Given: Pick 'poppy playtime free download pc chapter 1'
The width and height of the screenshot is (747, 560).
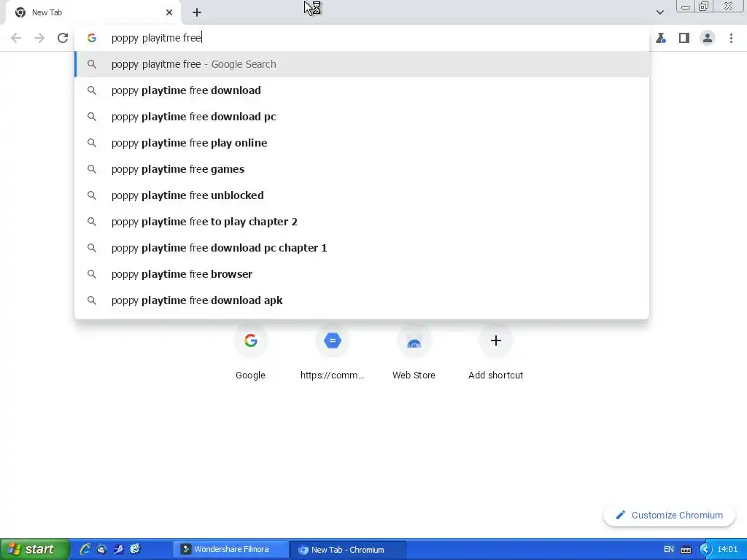Looking at the screenshot, I should point(362,248).
